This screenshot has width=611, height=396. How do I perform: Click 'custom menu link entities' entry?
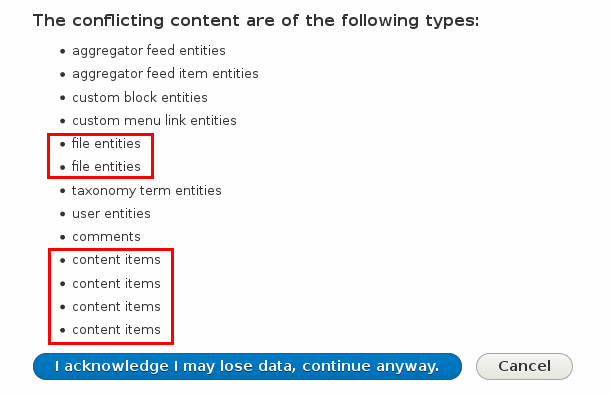pos(154,120)
